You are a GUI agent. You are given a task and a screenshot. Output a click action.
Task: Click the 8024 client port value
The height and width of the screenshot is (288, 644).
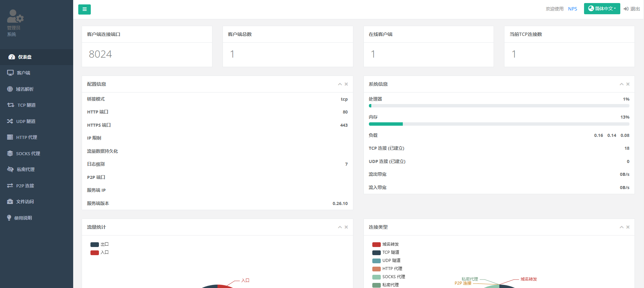(x=100, y=54)
